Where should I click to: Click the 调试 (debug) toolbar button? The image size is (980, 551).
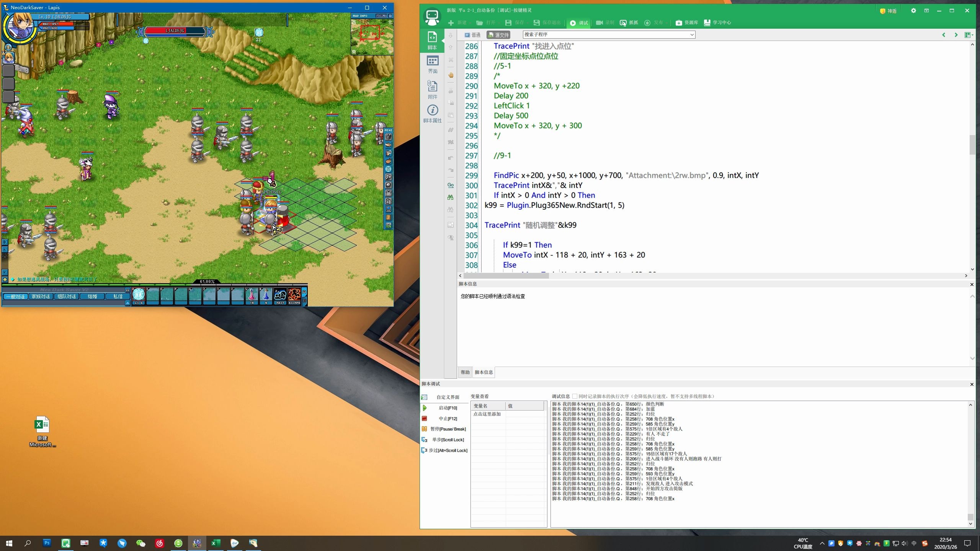pos(579,23)
